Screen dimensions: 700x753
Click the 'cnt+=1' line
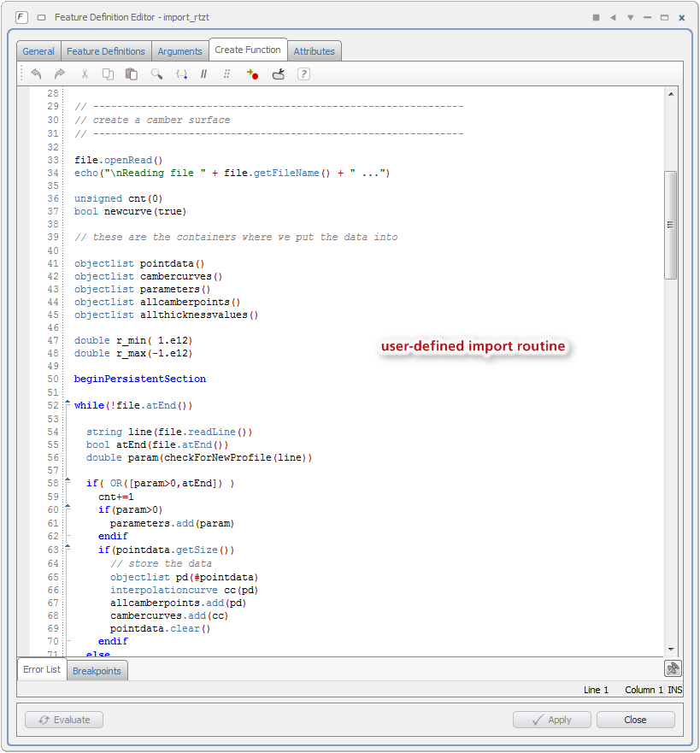point(116,497)
